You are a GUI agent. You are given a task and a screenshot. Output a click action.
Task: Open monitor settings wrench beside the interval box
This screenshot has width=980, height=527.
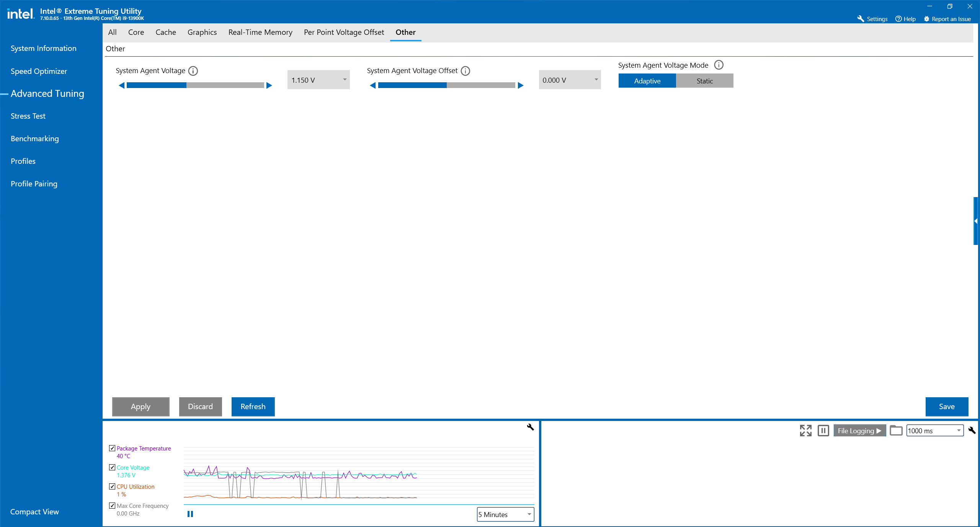click(972, 431)
